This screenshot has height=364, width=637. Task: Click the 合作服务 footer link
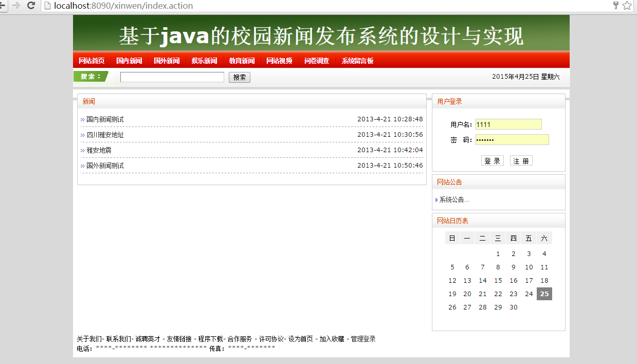pyautogui.click(x=240, y=339)
